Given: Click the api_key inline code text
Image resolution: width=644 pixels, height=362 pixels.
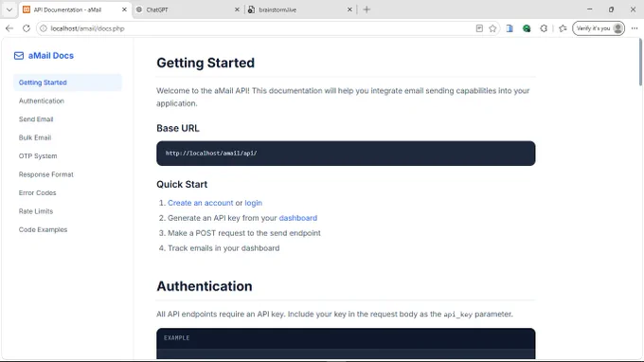Looking at the screenshot, I should 458,315.
